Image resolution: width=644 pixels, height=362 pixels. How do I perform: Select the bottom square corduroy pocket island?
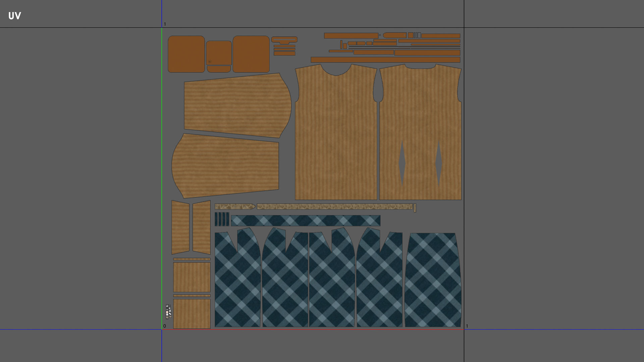click(192, 313)
